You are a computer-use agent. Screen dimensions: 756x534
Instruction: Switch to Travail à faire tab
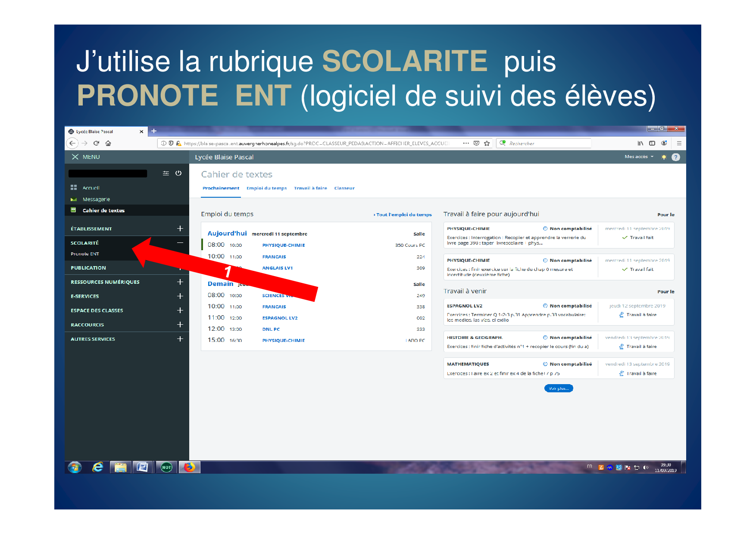coord(310,188)
